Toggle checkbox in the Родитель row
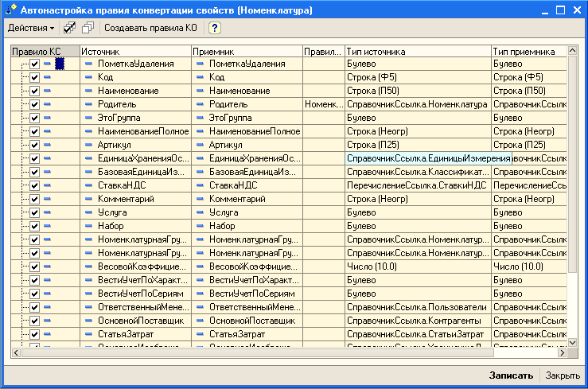588x389 pixels. pos(34,104)
